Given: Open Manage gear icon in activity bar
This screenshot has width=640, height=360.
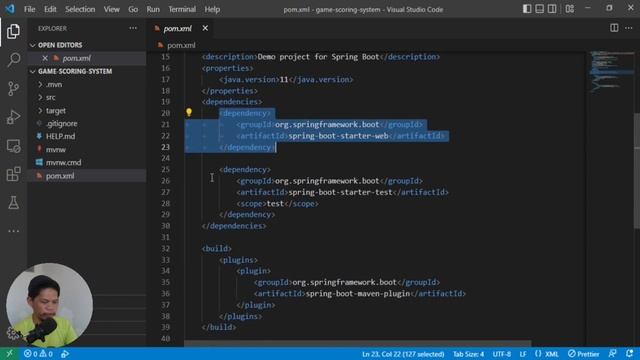Looking at the screenshot, I should 13,333.
